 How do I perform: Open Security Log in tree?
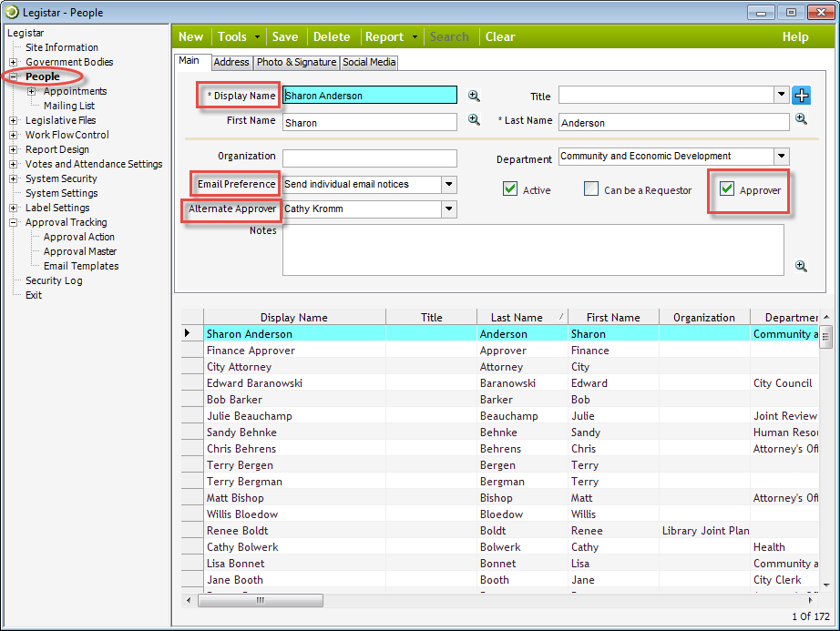click(54, 280)
